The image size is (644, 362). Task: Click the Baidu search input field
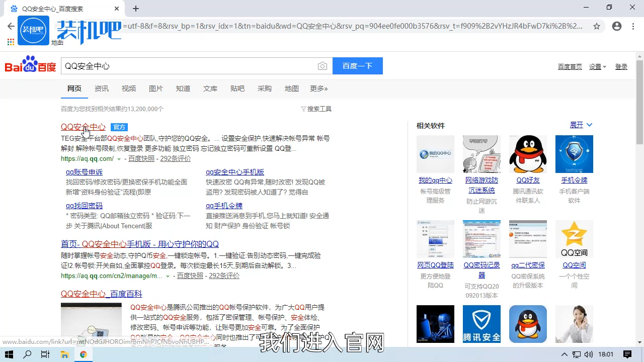click(189, 66)
